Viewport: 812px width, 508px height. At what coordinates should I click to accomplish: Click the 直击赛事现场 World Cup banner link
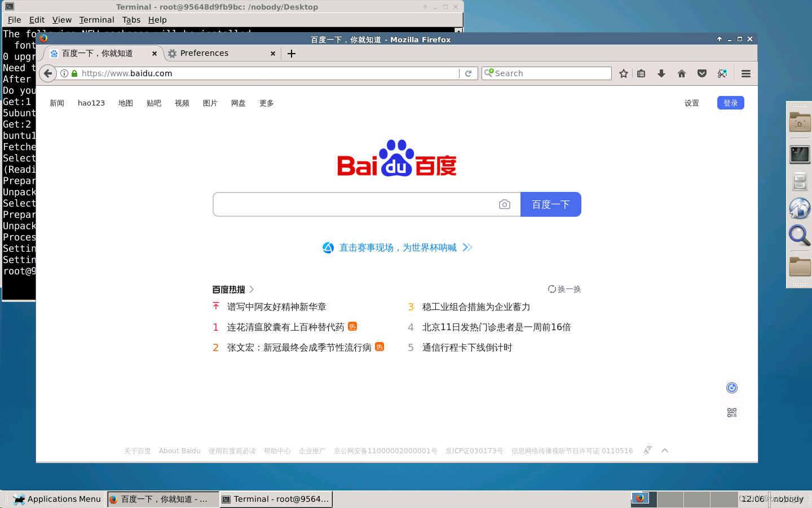coord(398,248)
